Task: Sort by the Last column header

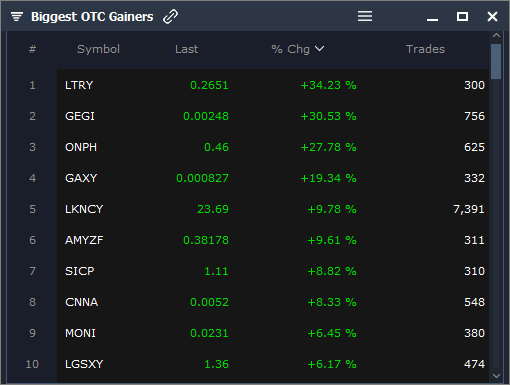Action: (186, 49)
